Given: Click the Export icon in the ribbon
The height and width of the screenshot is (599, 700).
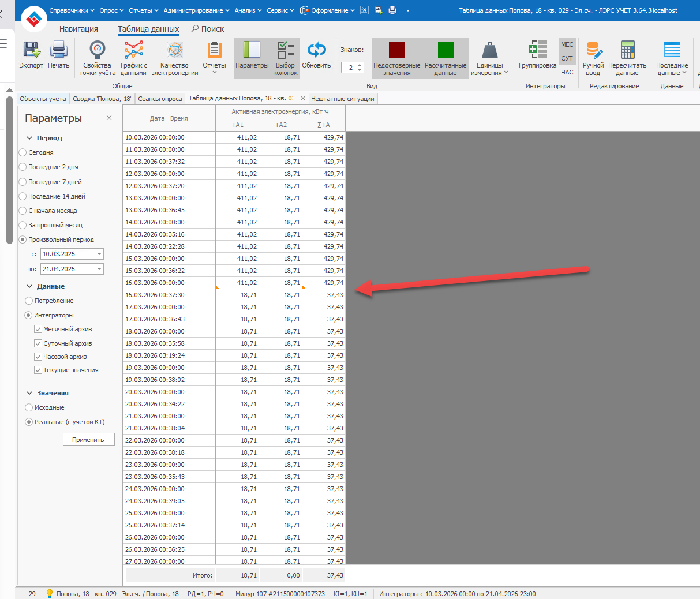Looking at the screenshot, I should [x=31, y=52].
